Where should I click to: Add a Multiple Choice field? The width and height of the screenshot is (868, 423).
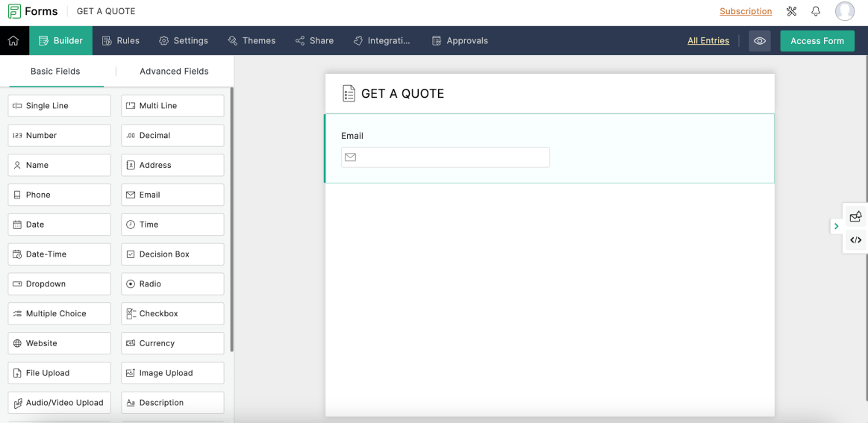59,313
